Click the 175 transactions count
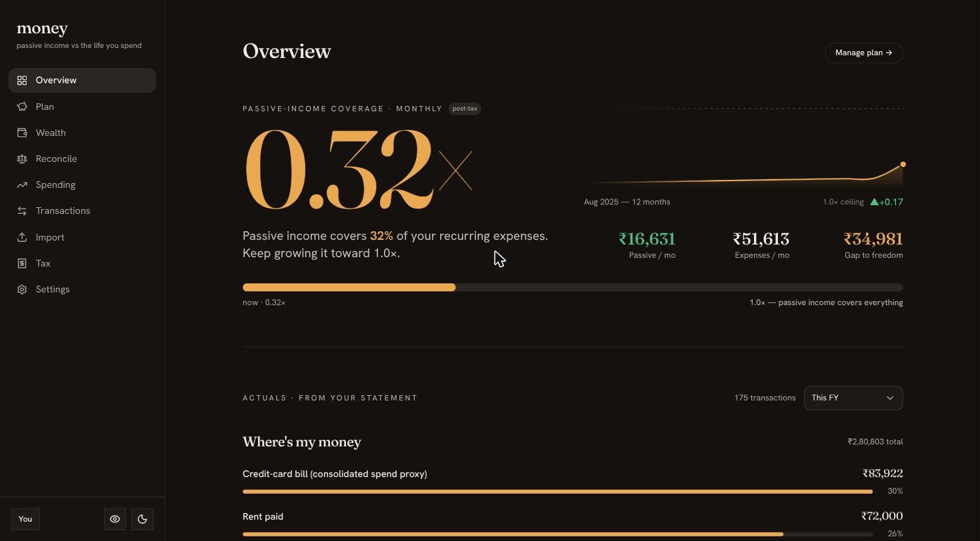The height and width of the screenshot is (541, 980). [765, 398]
